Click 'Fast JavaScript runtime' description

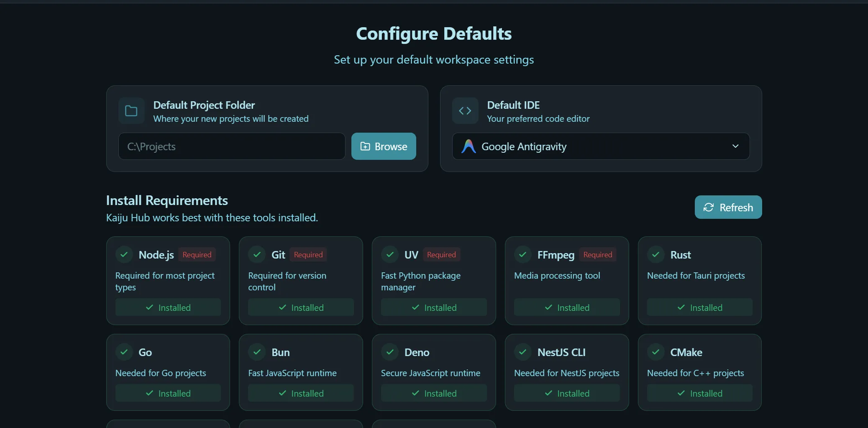[x=292, y=373]
